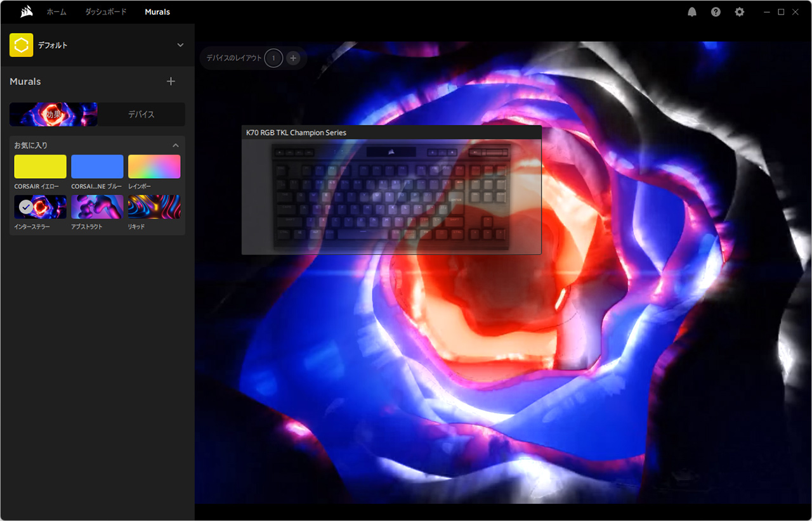Switch to the Murals tab

click(157, 12)
